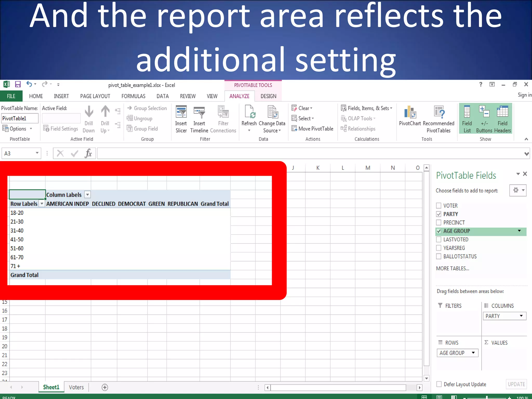Open the FILE tab
The width and height of the screenshot is (532, 399).
click(x=11, y=96)
